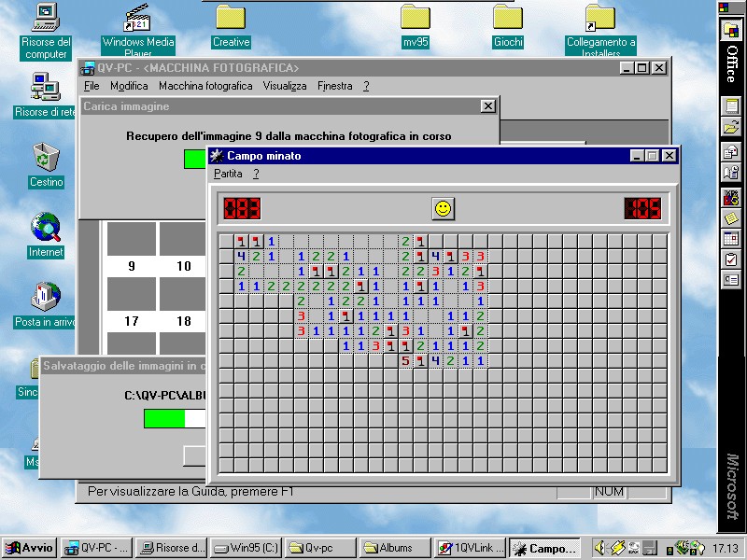Click 'Per visualizzare la Guida, premere F1' text
Screen dimensions: 747x560
coord(190,492)
